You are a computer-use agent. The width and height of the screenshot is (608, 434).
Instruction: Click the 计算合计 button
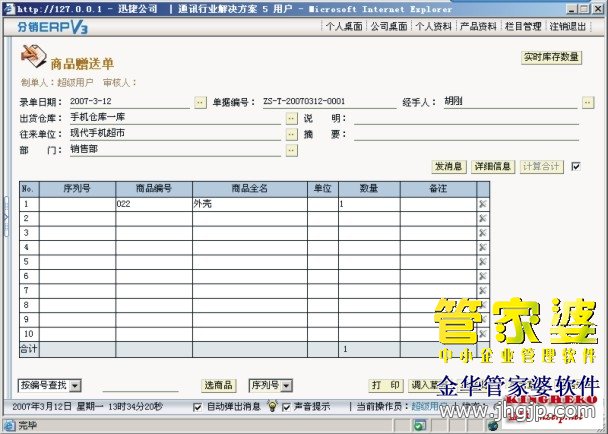point(541,167)
